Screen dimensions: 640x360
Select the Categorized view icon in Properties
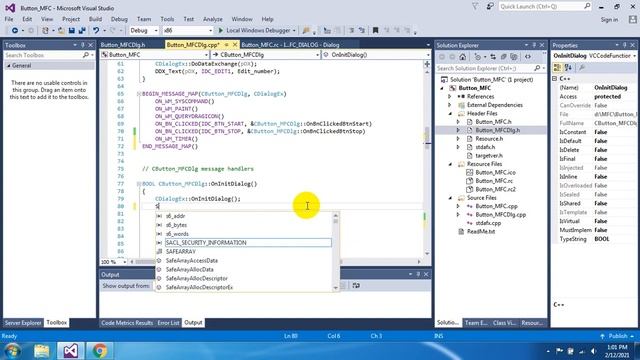click(x=558, y=68)
